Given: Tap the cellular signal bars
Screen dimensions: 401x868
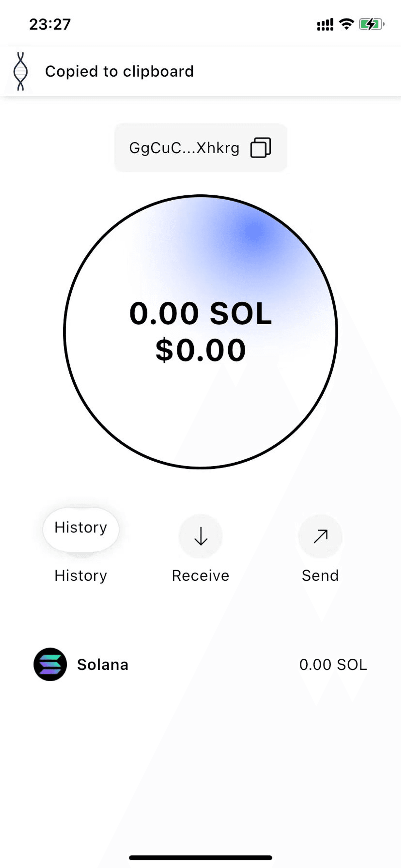Looking at the screenshot, I should coord(325,25).
